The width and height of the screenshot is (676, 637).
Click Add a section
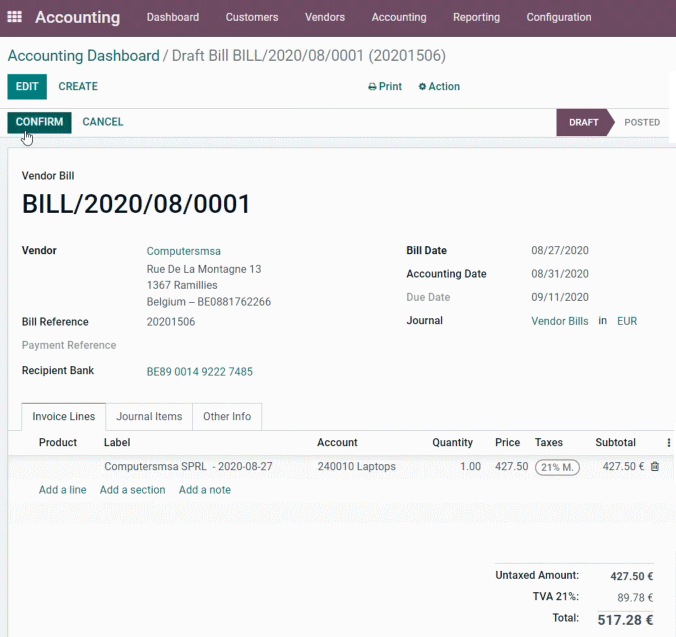click(132, 490)
